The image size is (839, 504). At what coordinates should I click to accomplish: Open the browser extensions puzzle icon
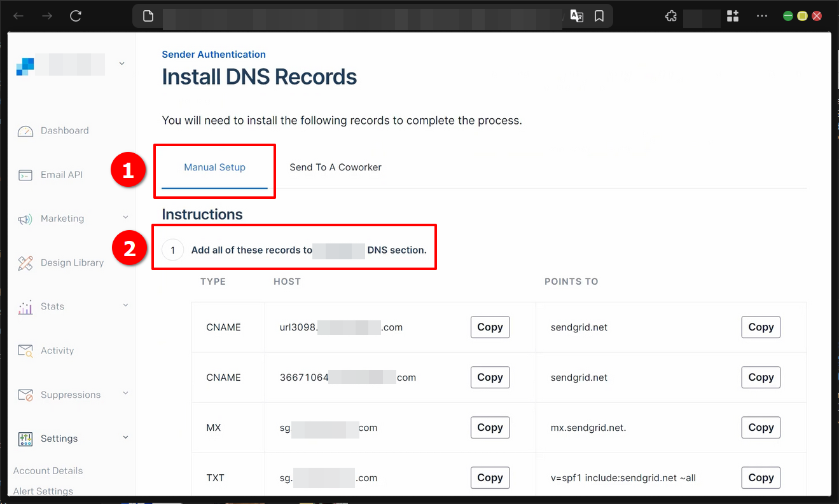click(670, 16)
